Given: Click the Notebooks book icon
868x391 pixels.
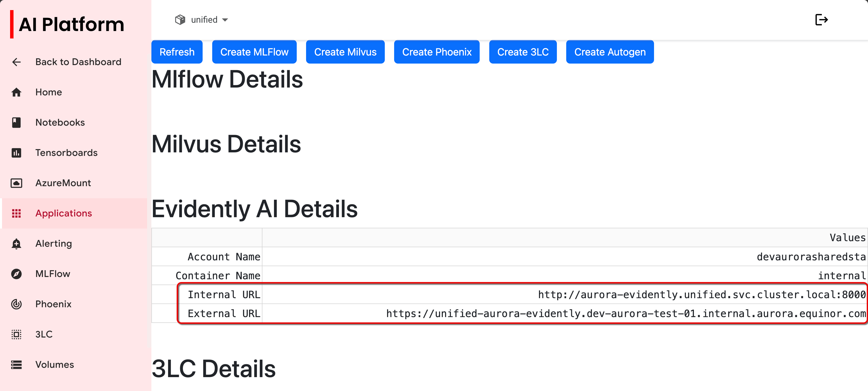Looking at the screenshot, I should click(16, 123).
